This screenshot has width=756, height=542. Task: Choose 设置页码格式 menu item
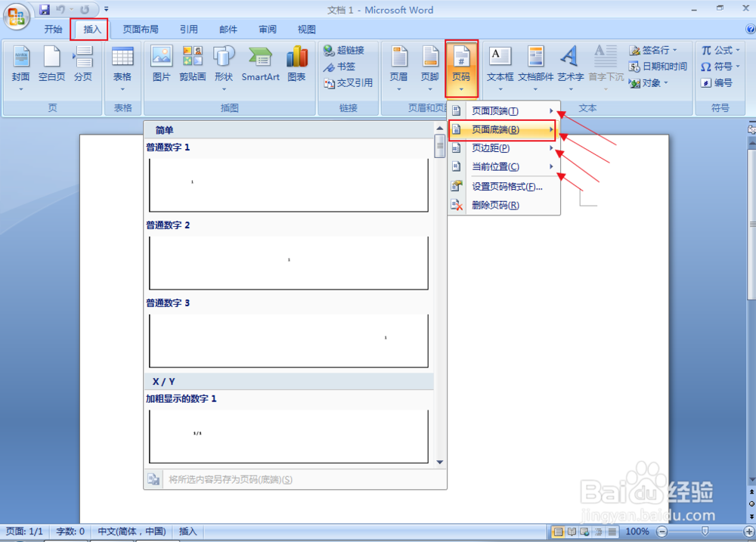[503, 187]
